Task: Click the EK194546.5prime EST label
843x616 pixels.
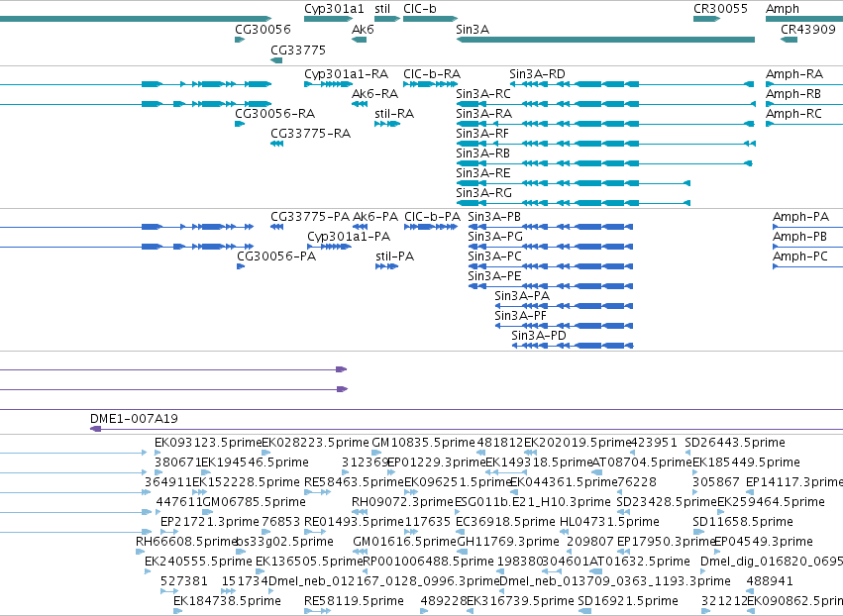Action: 255,462
